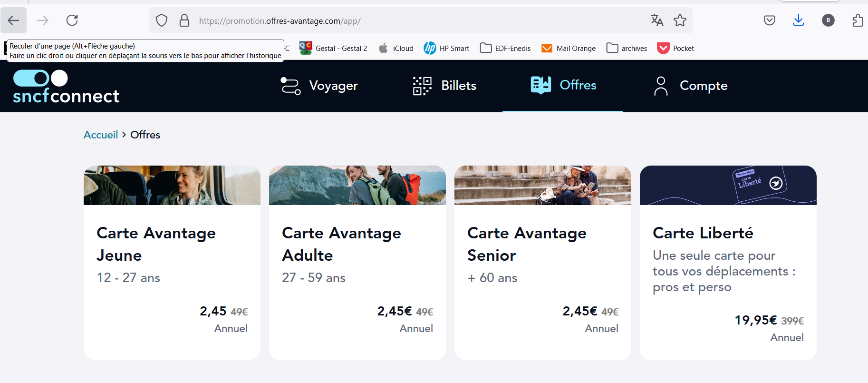Reload the page with the refresh icon
Screen dimensions: 868x383
click(72, 20)
